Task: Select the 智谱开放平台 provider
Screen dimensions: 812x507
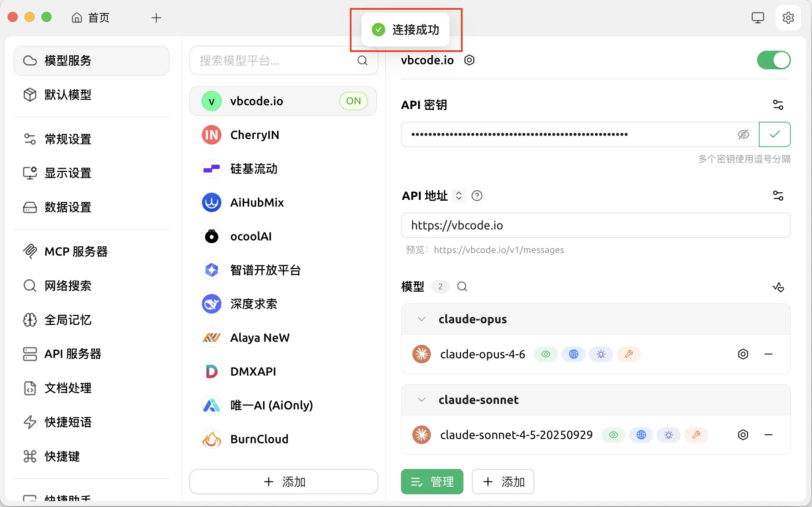Action: (283, 270)
